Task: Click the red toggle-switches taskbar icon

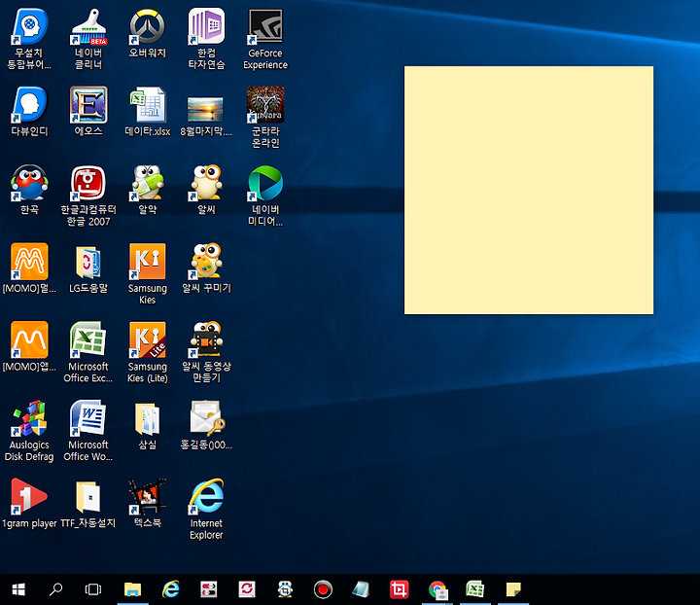Action: tap(208, 589)
